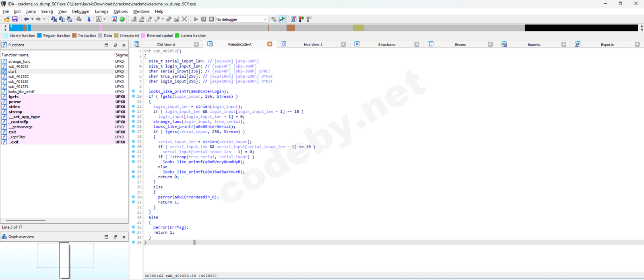The height and width of the screenshot is (280, 644).
Task: Open a new file with folder icon
Action: point(7,19)
